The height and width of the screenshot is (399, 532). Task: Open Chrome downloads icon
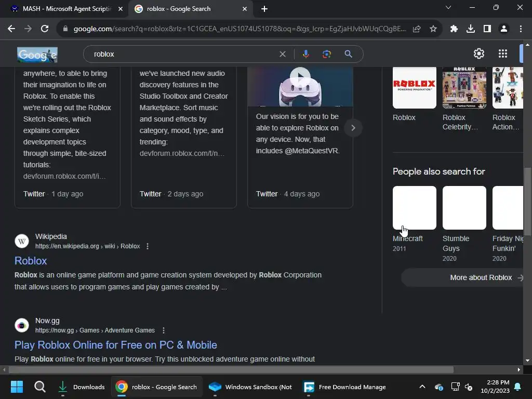(471, 29)
